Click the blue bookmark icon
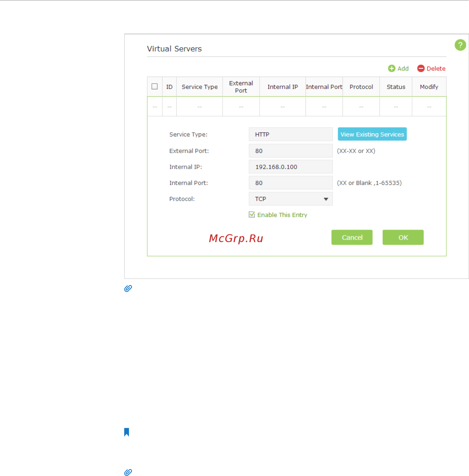469x476 pixels. click(x=126, y=432)
